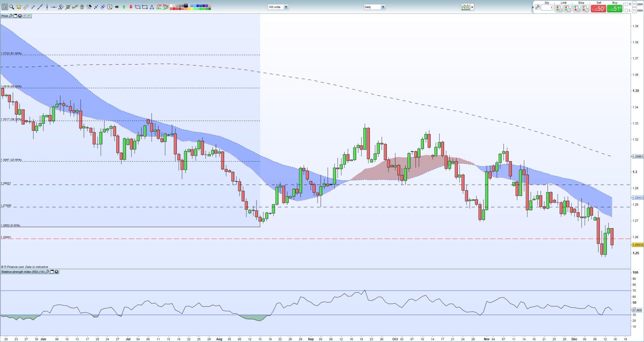Viewport: 644px width, 342px height.
Task: Select the ruler measurement tool
Action: pyautogui.click(x=26, y=7)
